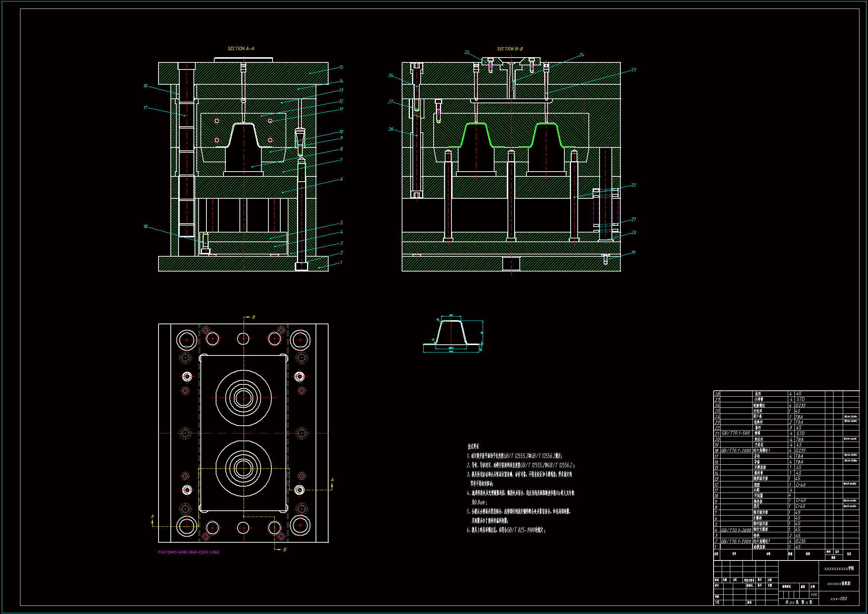Viewport: 868px width, 614px height.
Task: Select part callout number 23
Action: [x=634, y=69]
